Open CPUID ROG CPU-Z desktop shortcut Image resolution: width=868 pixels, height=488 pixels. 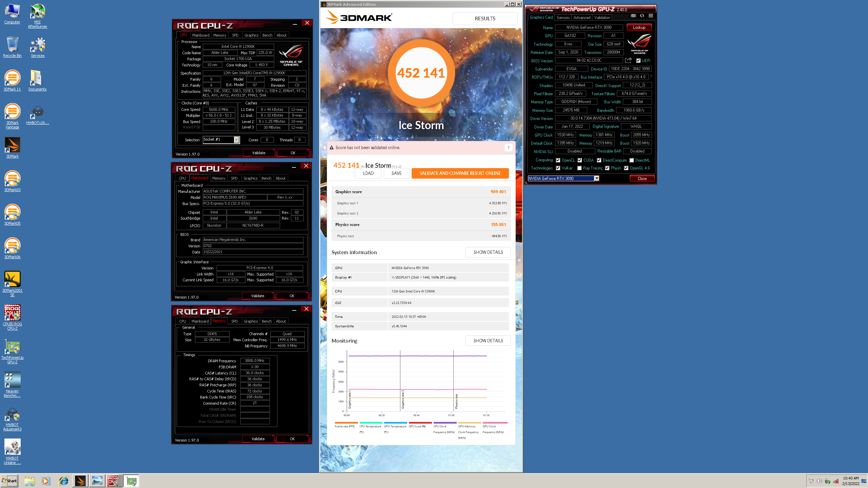(x=12, y=318)
